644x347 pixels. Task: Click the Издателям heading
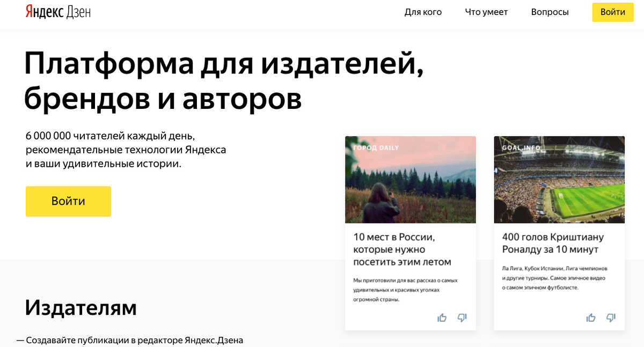[x=80, y=308]
